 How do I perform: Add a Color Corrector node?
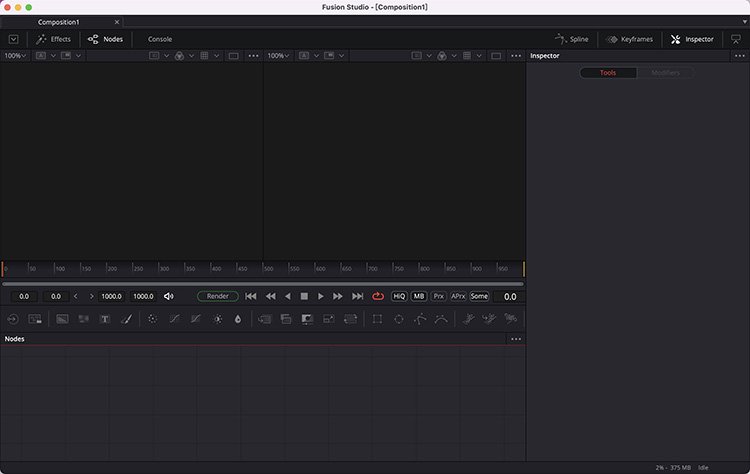pos(153,319)
